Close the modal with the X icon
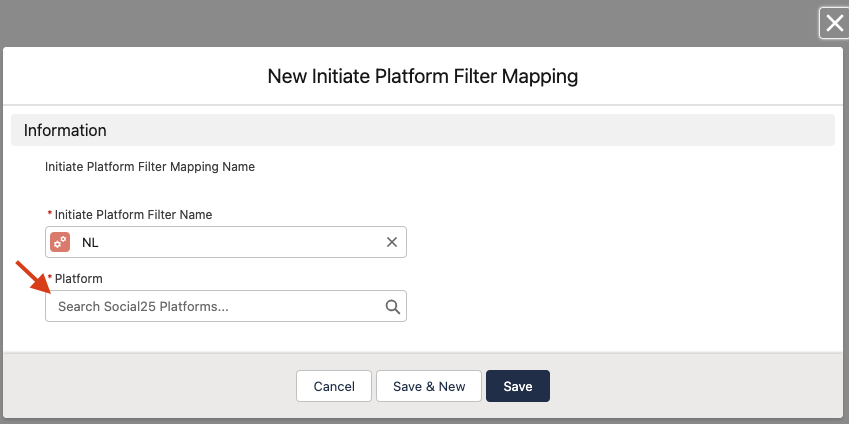Screen dimensions: 849x424 [833, 23]
